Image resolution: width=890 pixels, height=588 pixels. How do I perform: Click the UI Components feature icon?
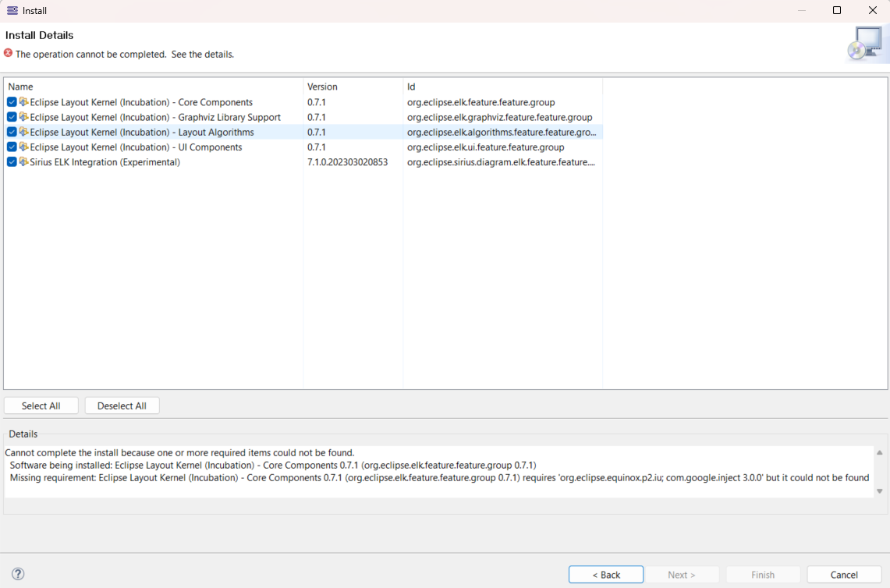(23, 147)
